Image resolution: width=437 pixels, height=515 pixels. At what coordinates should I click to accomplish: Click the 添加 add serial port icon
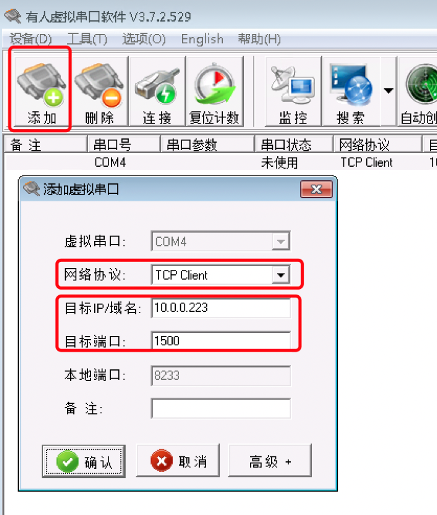coord(42,91)
